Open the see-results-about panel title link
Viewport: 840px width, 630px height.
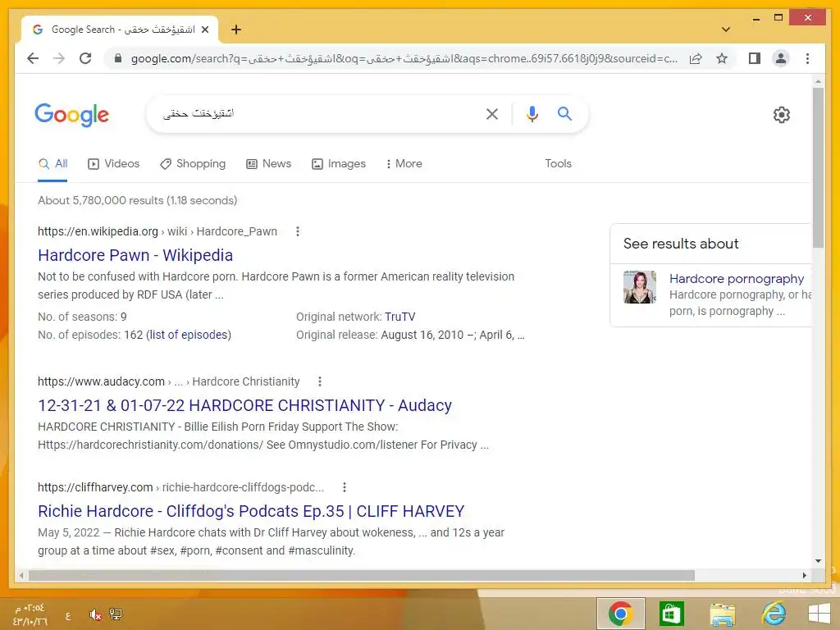(737, 279)
